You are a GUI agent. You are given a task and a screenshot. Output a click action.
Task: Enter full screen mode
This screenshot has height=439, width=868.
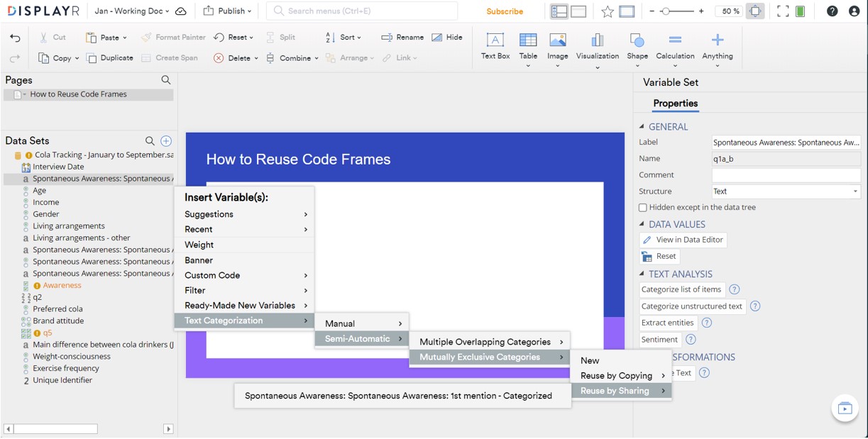783,11
